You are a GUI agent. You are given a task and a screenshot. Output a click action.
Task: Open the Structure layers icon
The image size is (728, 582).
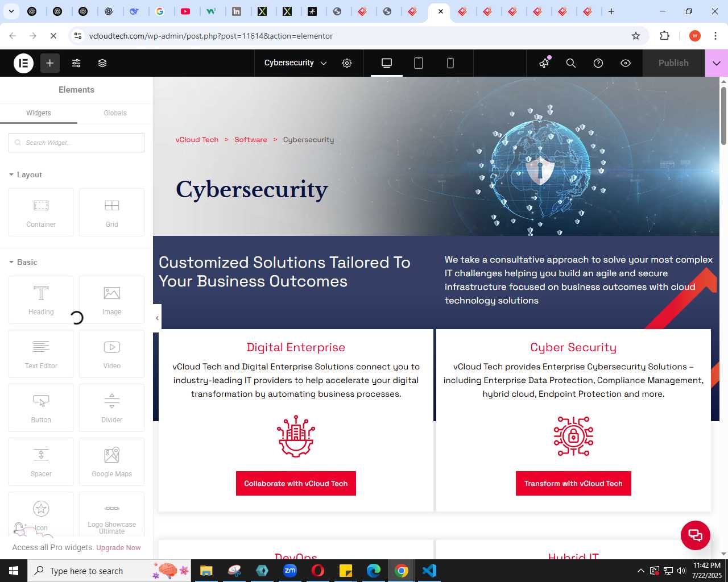pyautogui.click(x=102, y=63)
